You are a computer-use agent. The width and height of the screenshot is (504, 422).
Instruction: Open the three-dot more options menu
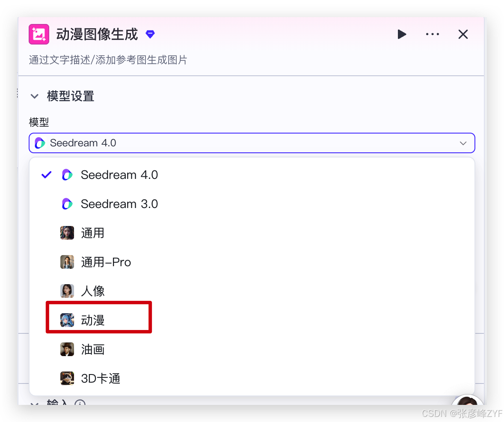[x=432, y=34]
